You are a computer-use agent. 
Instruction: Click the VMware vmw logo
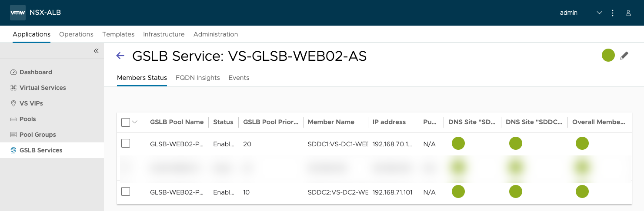pos(18,13)
